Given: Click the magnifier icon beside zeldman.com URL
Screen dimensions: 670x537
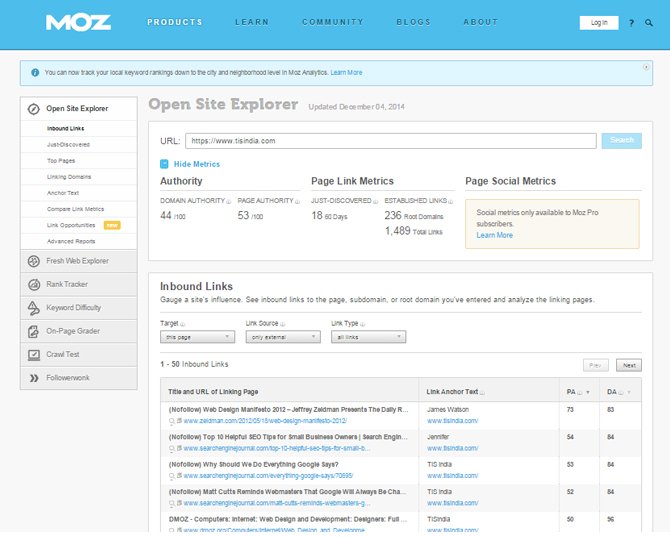Looking at the screenshot, I should tap(172, 421).
